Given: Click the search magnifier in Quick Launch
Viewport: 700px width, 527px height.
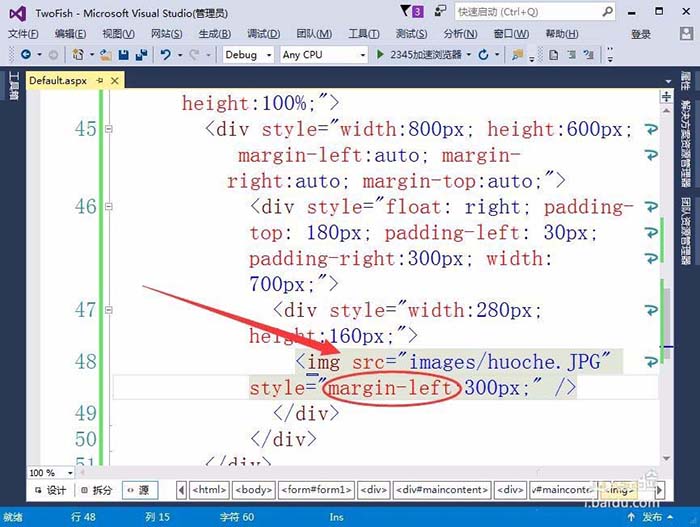Looking at the screenshot, I should 607,12.
